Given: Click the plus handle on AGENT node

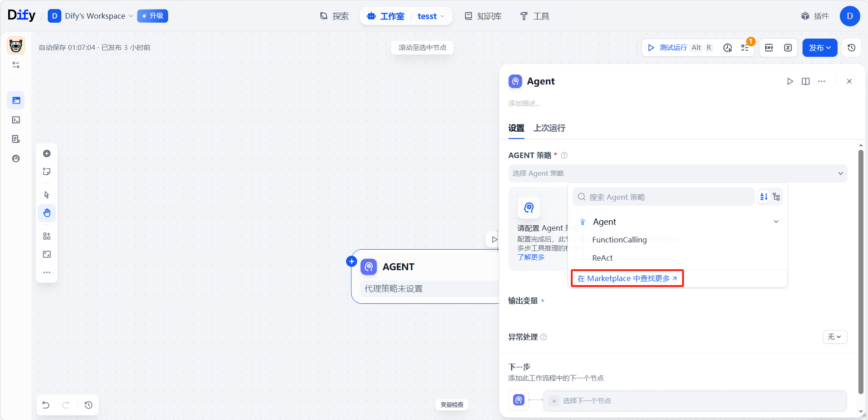Looking at the screenshot, I should [352, 262].
